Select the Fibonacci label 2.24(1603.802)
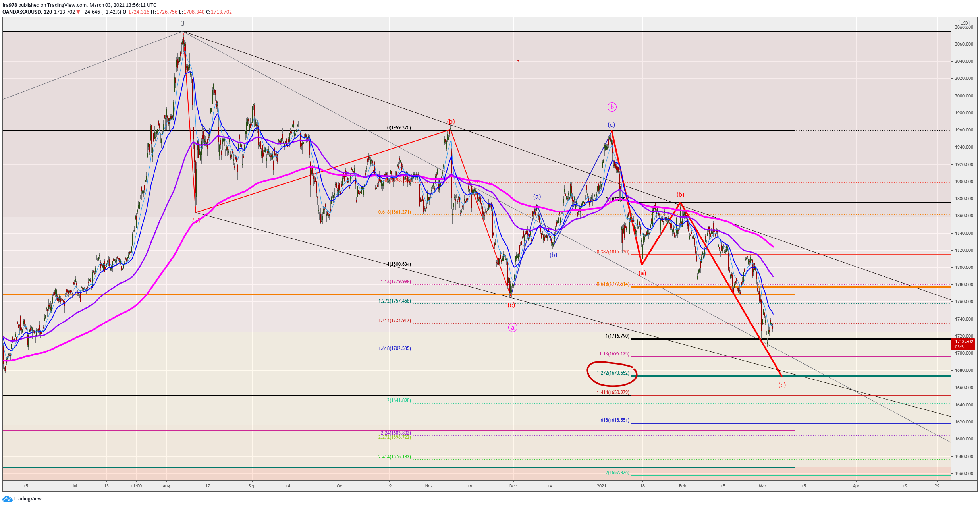Screen dimensions: 980x506 tap(396, 433)
